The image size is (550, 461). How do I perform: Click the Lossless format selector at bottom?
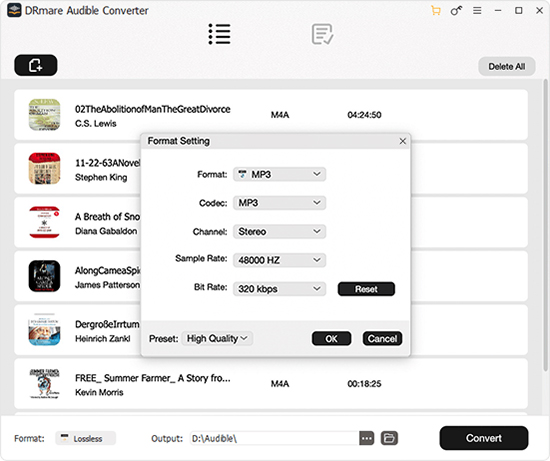(x=86, y=439)
